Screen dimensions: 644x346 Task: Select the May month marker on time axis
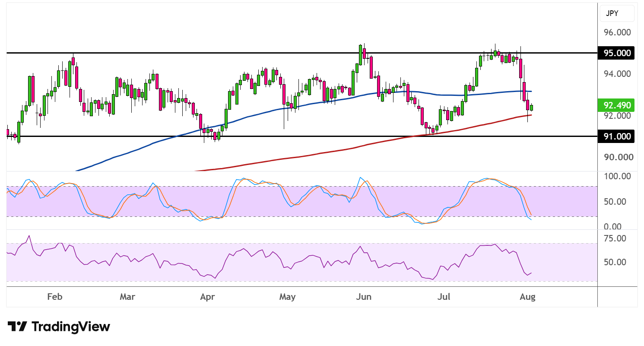(287, 297)
